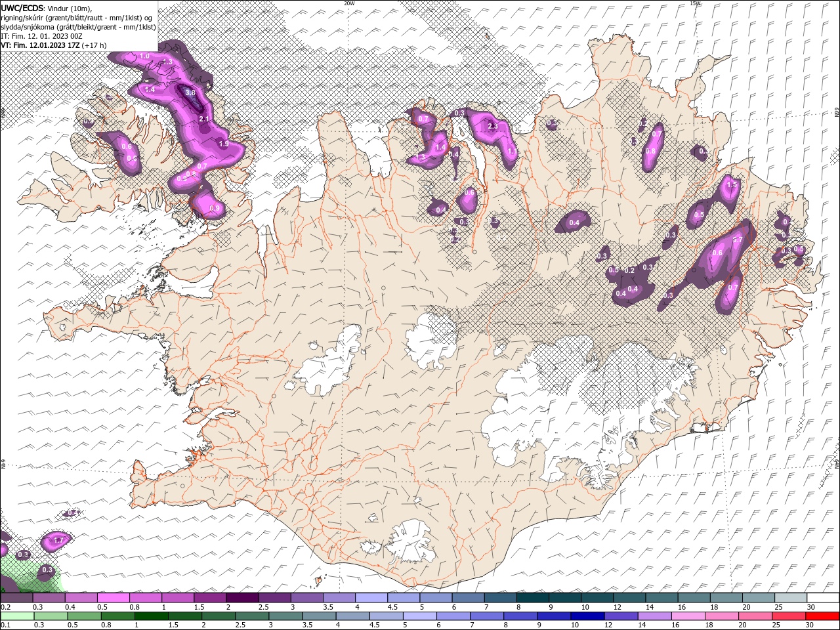
Task: Click the 0.1 label on the lower legend scale
Action: (x=5, y=625)
